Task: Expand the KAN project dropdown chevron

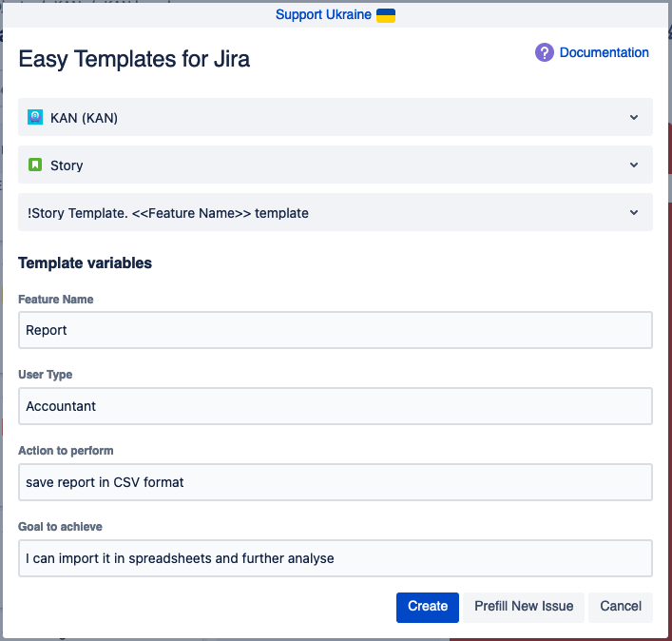Action: [x=634, y=117]
